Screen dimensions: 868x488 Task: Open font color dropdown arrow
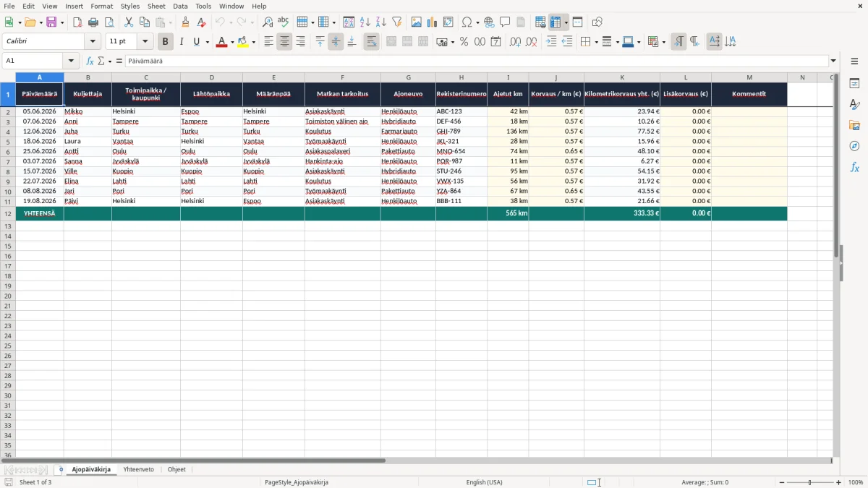pyautogui.click(x=232, y=42)
